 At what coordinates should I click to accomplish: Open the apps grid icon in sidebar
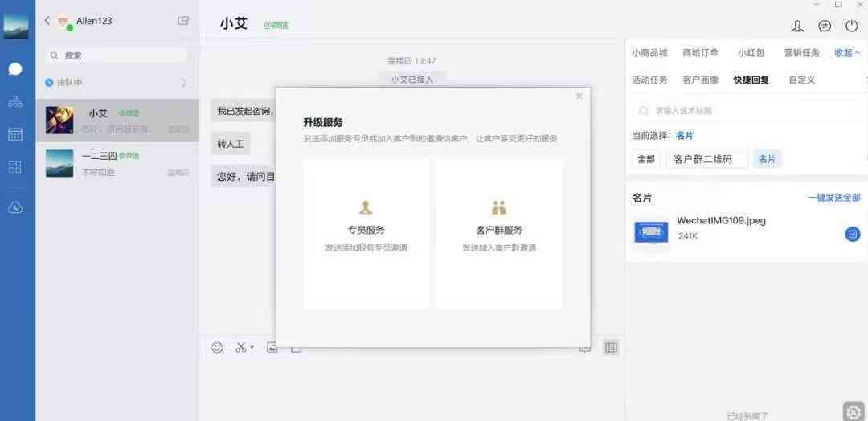pos(15,167)
